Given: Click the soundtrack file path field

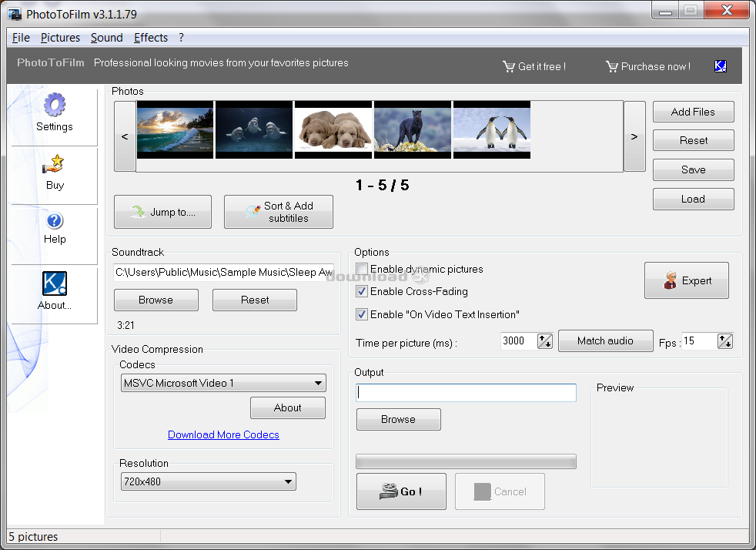Looking at the screenshot, I should click(x=224, y=273).
